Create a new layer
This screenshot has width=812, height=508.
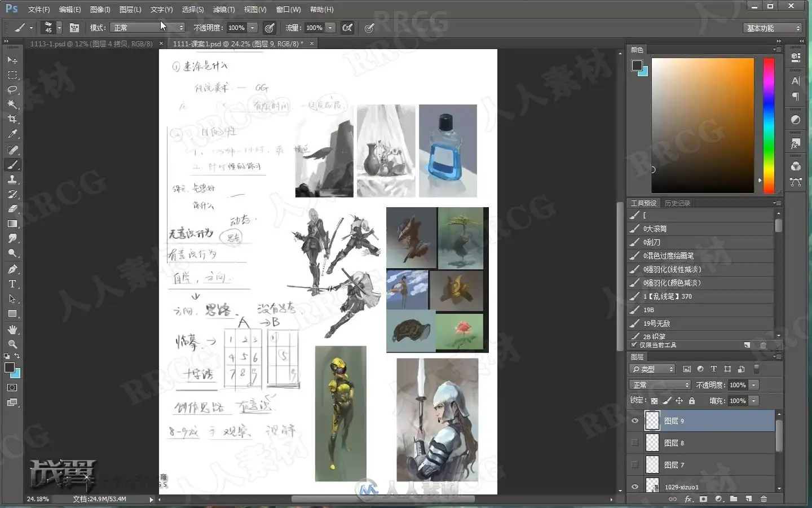coord(749,499)
